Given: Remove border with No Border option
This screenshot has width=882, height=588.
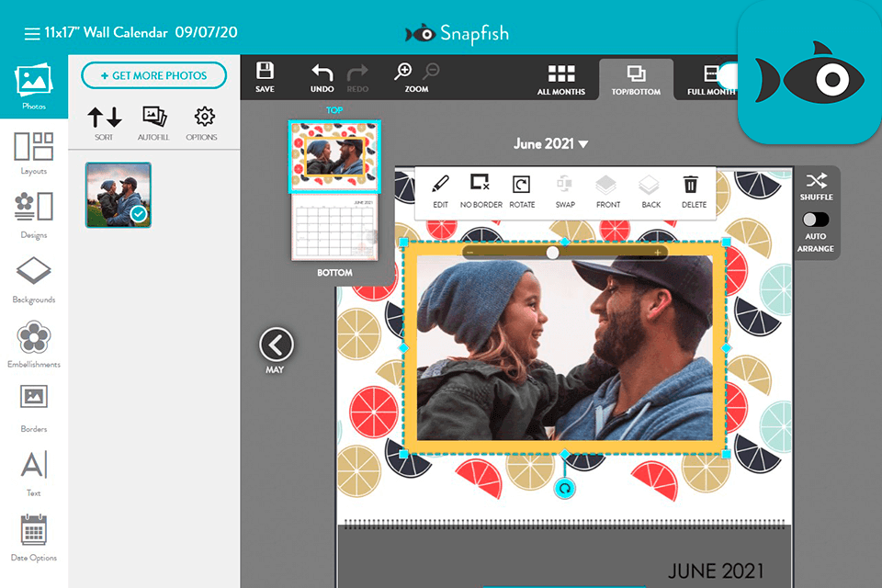Looking at the screenshot, I should coord(480,190).
